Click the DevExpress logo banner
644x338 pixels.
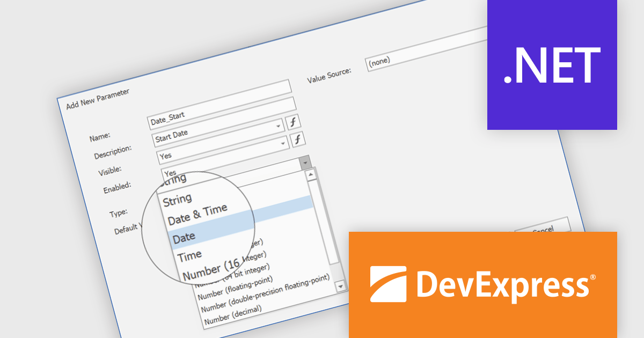coord(483,284)
